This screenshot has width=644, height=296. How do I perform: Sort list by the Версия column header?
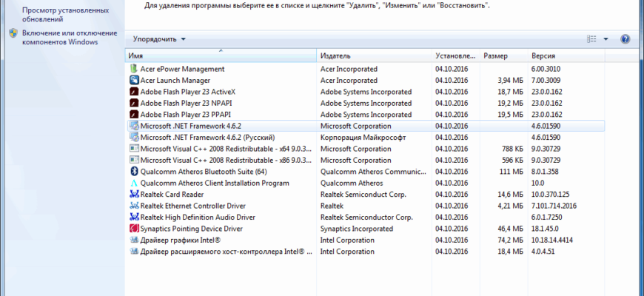[566, 55]
